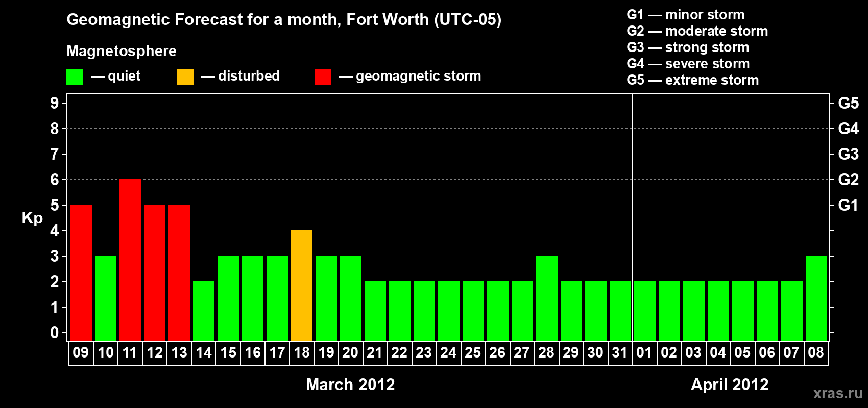
Task: Select the tallest red bar above date 11
Action: (x=130, y=260)
